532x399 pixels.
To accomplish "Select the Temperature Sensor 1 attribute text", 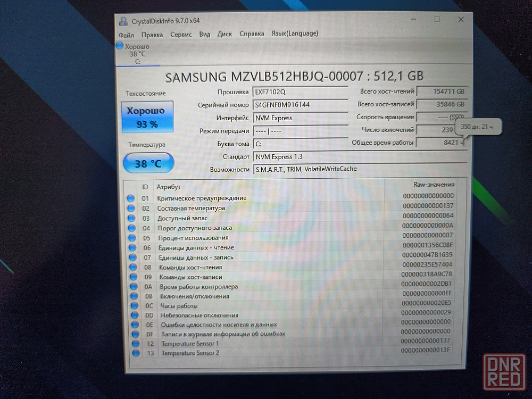I will pos(190,343).
